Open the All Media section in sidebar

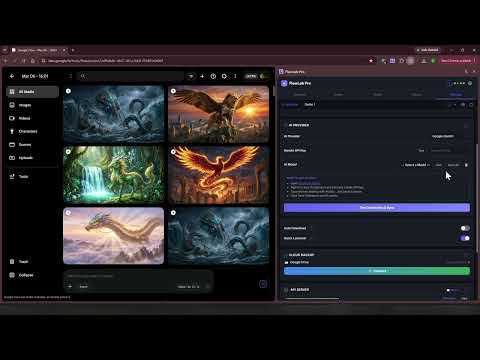pos(32,92)
